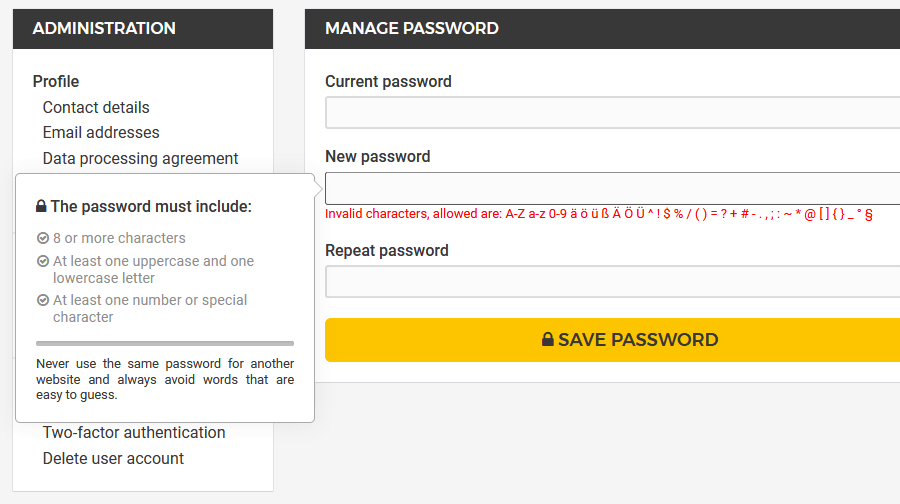The width and height of the screenshot is (900, 504).
Task: Focus the Current password field
Action: [x=612, y=113]
